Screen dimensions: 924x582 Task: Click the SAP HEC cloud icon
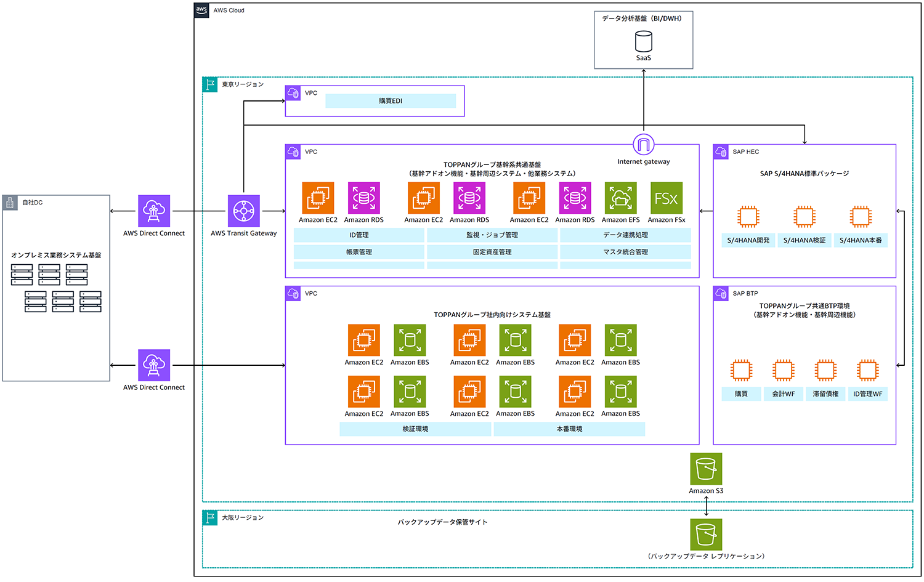pos(721,152)
